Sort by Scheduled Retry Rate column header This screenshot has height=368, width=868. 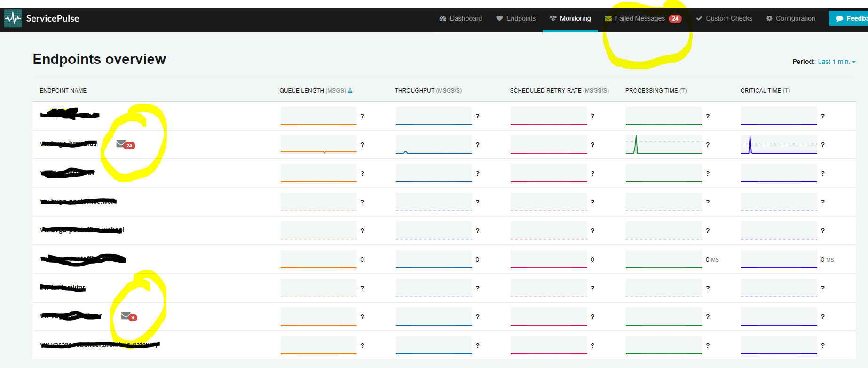[559, 91]
